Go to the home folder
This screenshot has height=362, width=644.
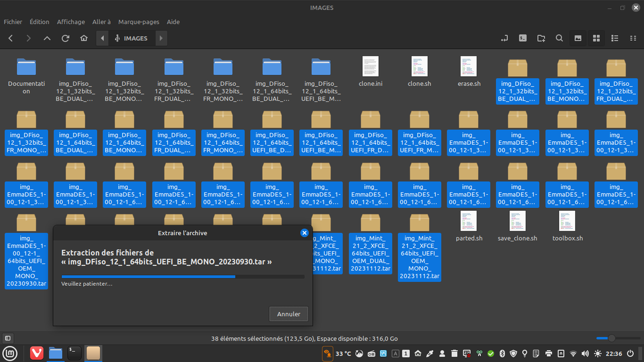click(84, 38)
